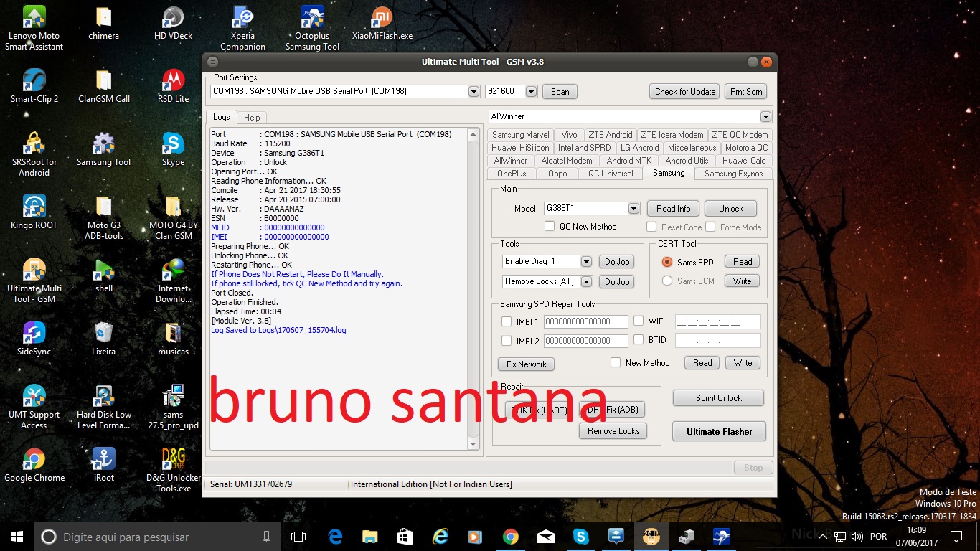
Task: Click the IMEI 1 input field
Action: click(585, 321)
